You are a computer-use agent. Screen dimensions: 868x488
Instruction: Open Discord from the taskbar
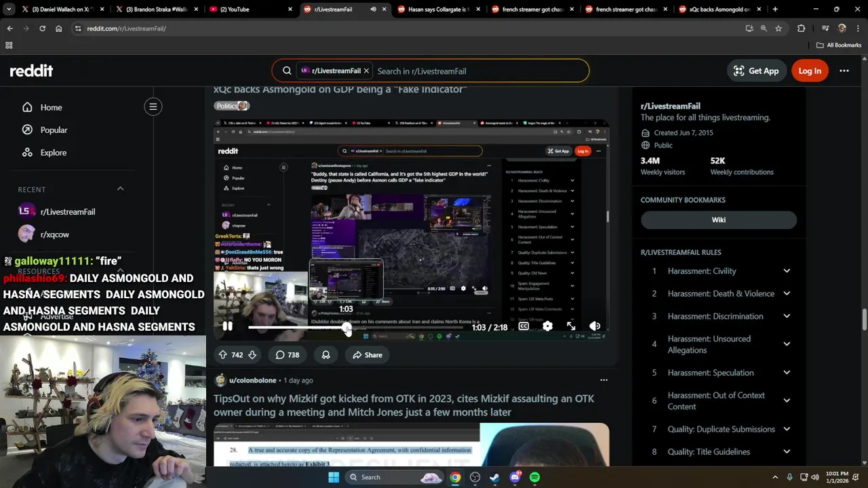click(515, 477)
